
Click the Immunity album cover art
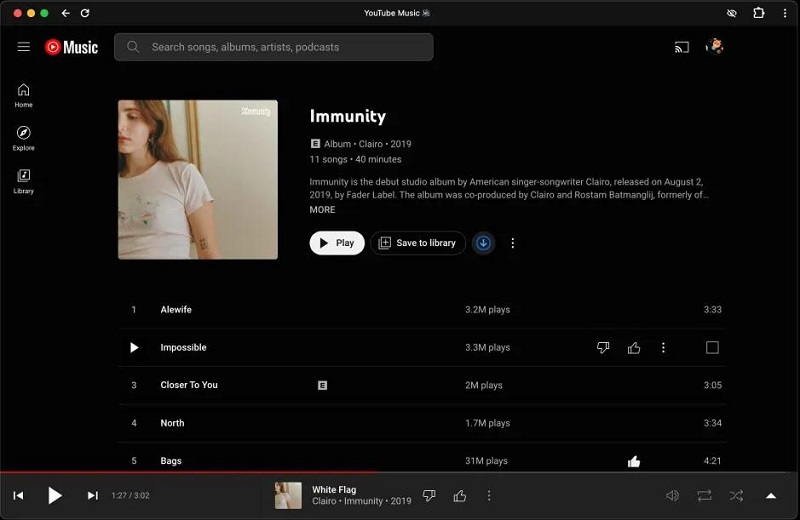coord(198,180)
